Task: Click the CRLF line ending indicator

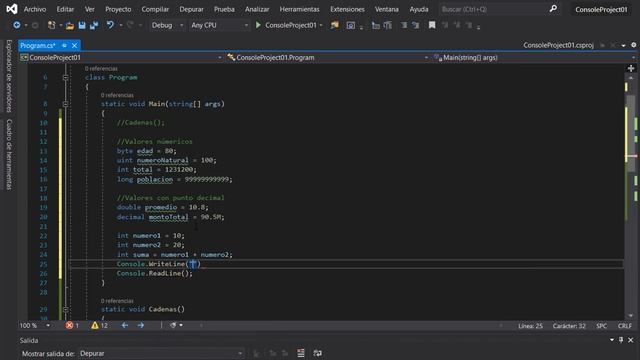Action: tap(624, 326)
